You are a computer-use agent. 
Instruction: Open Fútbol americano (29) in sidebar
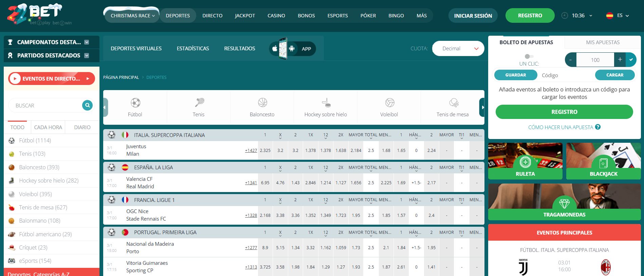[x=51, y=234]
